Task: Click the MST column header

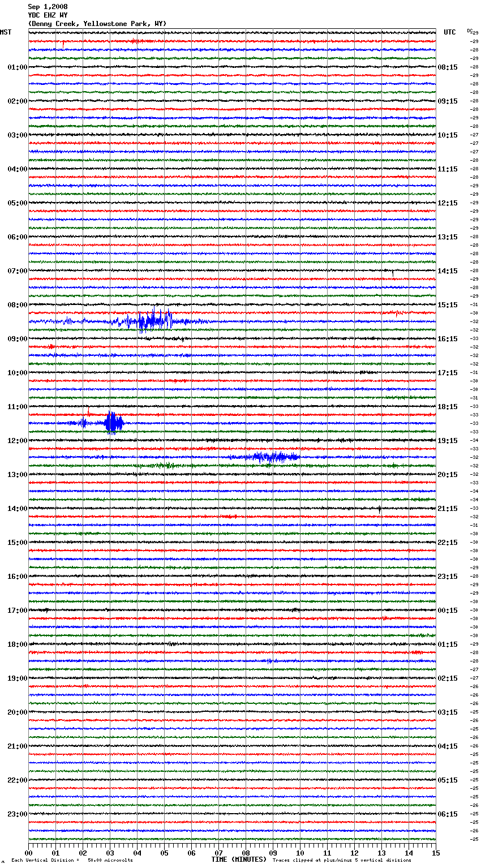Action: pos(6,32)
